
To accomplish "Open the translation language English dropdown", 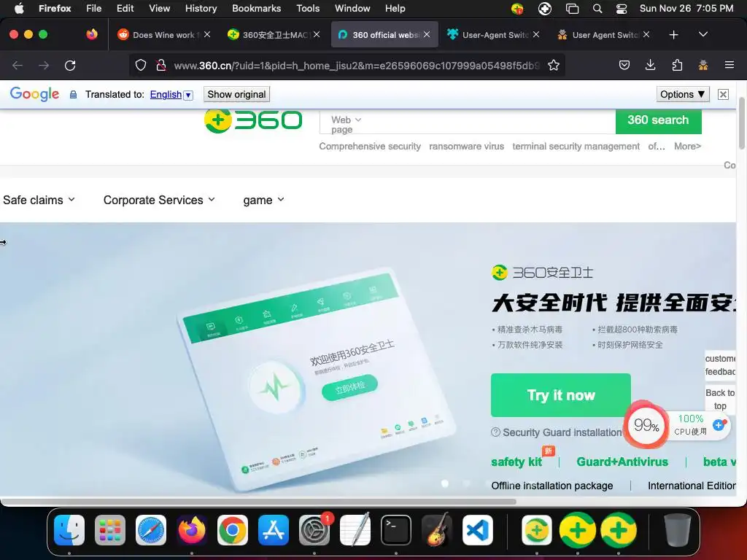I will pos(171,95).
